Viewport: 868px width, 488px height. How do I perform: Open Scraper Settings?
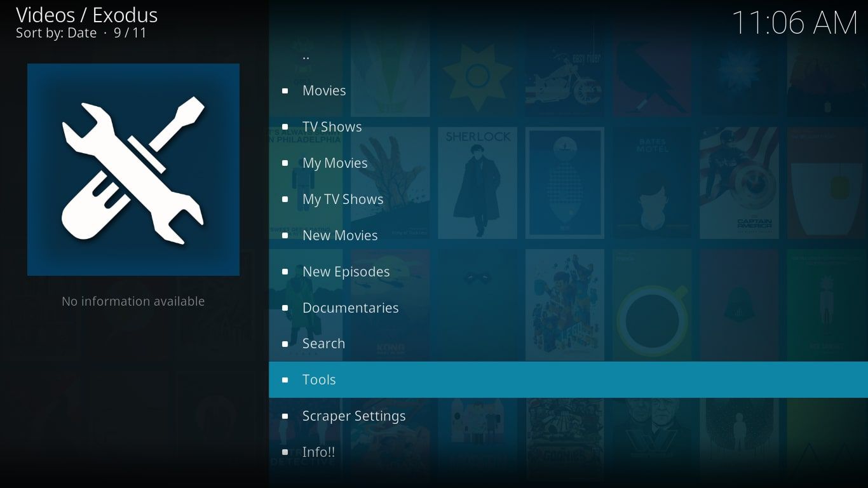[x=568, y=416]
